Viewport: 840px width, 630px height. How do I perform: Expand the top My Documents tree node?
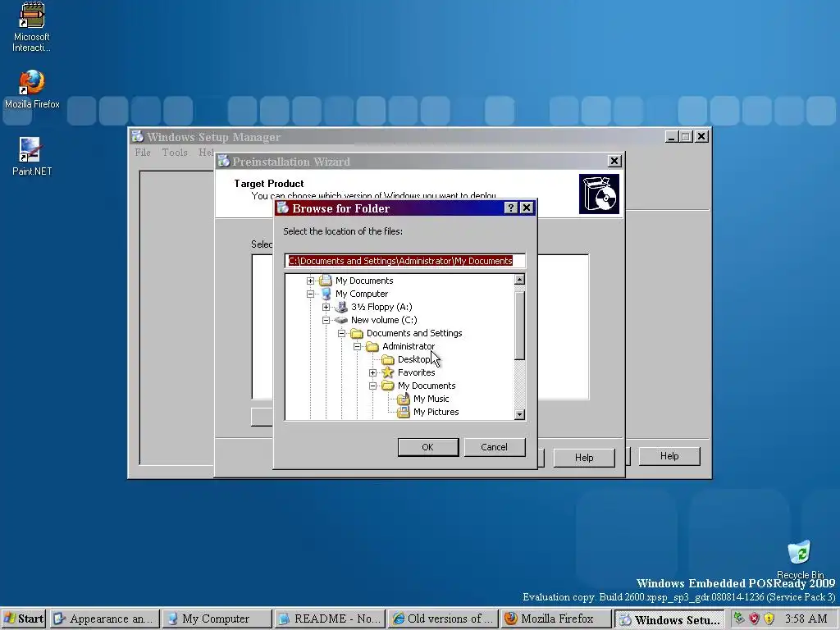click(310, 281)
